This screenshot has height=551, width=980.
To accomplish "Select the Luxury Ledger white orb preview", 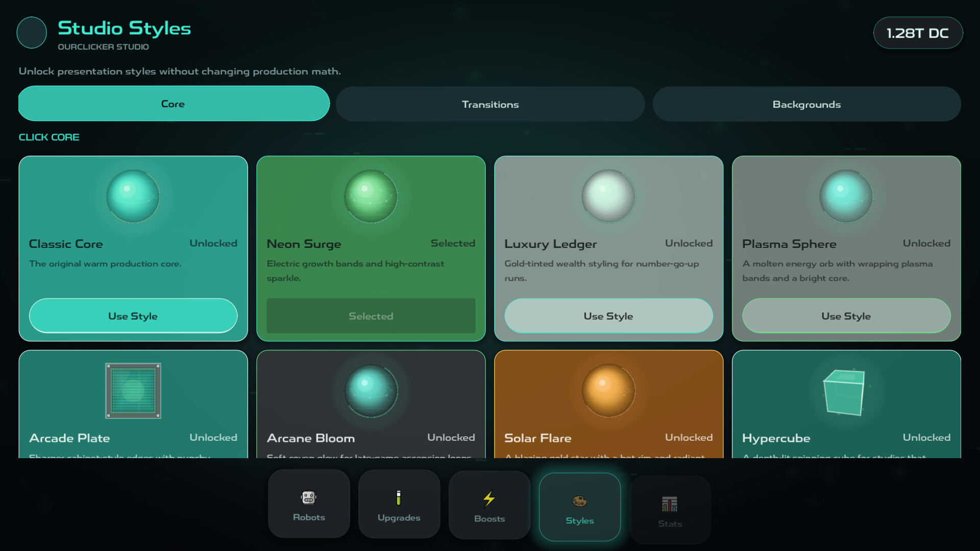I will tap(608, 196).
